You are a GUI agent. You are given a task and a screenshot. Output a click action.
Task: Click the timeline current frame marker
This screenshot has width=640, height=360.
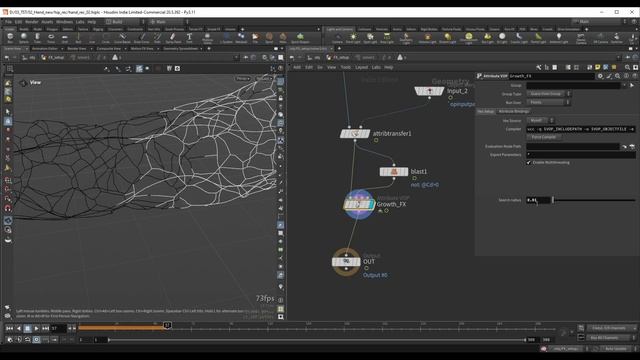click(x=167, y=325)
